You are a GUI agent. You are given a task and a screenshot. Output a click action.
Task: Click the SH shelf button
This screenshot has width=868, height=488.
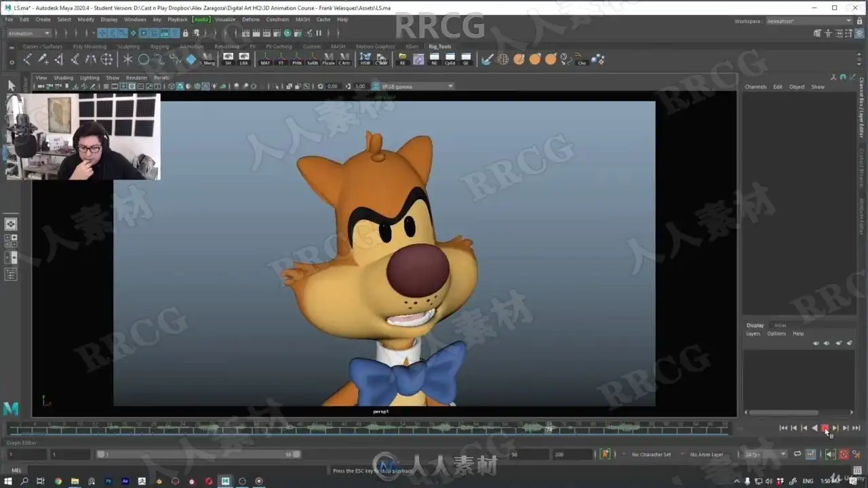coord(228,59)
